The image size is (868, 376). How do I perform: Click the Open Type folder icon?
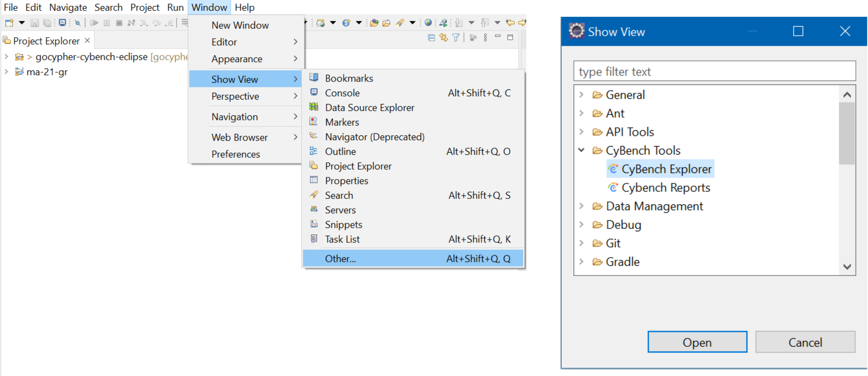click(x=374, y=23)
